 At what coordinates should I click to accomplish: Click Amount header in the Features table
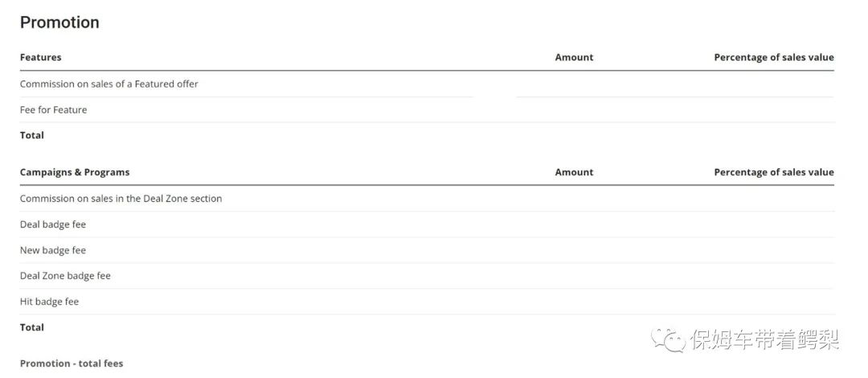tap(574, 57)
